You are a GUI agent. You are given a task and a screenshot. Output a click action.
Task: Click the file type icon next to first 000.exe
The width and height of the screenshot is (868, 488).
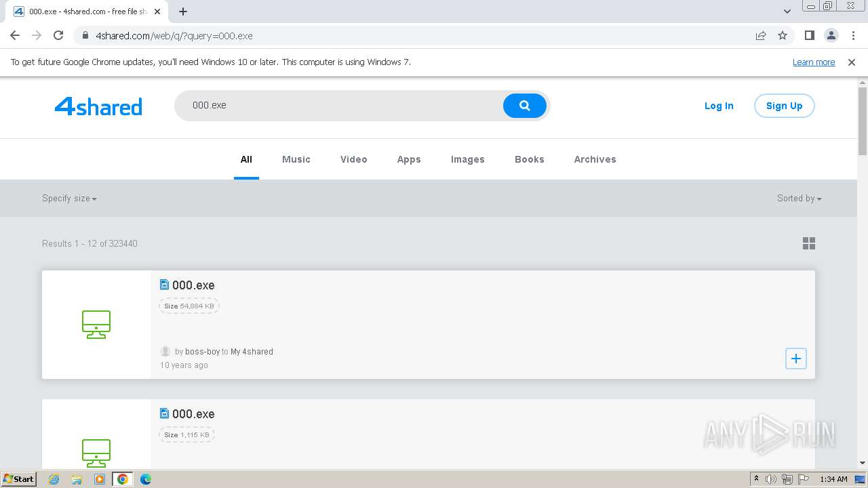(164, 285)
